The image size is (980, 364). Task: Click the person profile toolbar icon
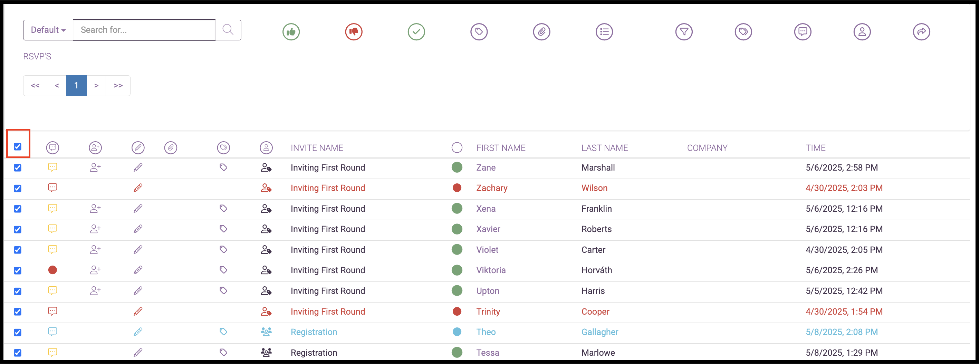click(x=862, y=31)
